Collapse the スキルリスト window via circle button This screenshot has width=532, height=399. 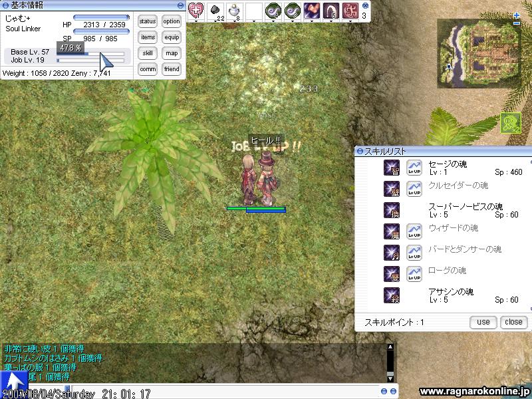pyautogui.click(x=360, y=152)
